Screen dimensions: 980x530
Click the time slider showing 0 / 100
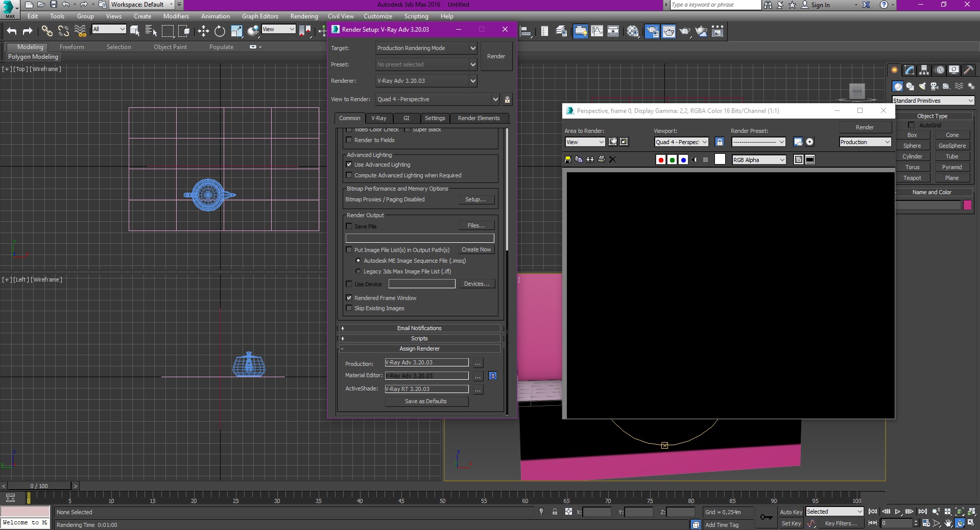[x=39, y=486]
